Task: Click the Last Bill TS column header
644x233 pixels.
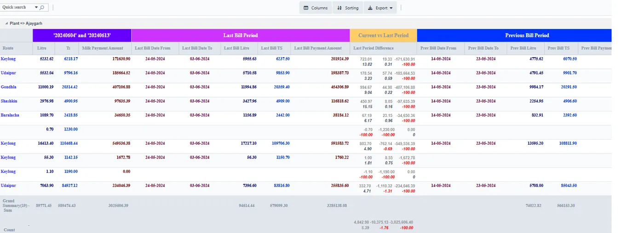Action: pyautogui.click(x=274, y=48)
